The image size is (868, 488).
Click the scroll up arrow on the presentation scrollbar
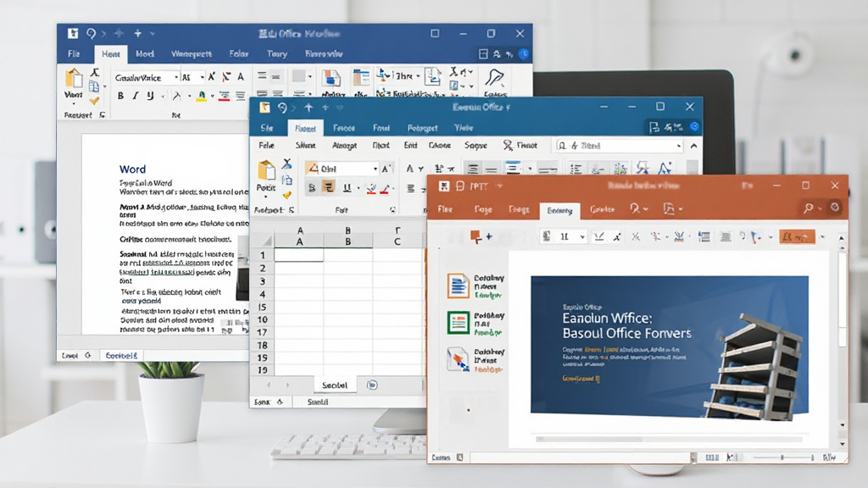coord(842,238)
